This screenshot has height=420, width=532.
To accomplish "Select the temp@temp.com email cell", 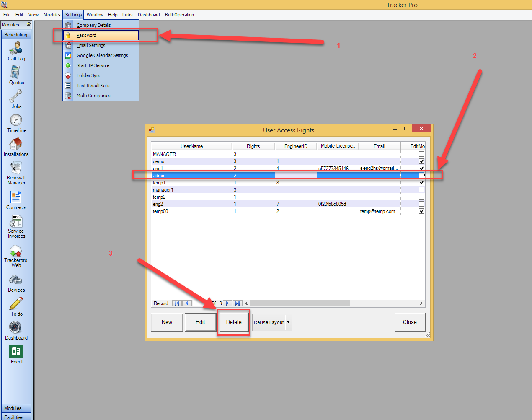I will pos(379,211).
